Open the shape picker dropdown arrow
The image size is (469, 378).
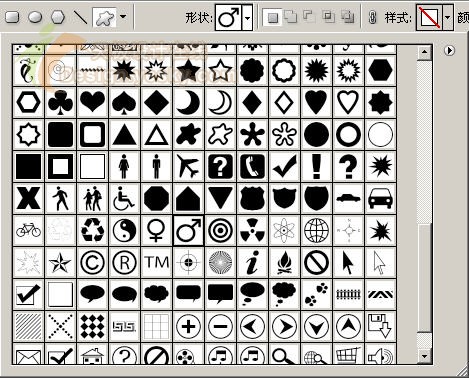[247, 18]
